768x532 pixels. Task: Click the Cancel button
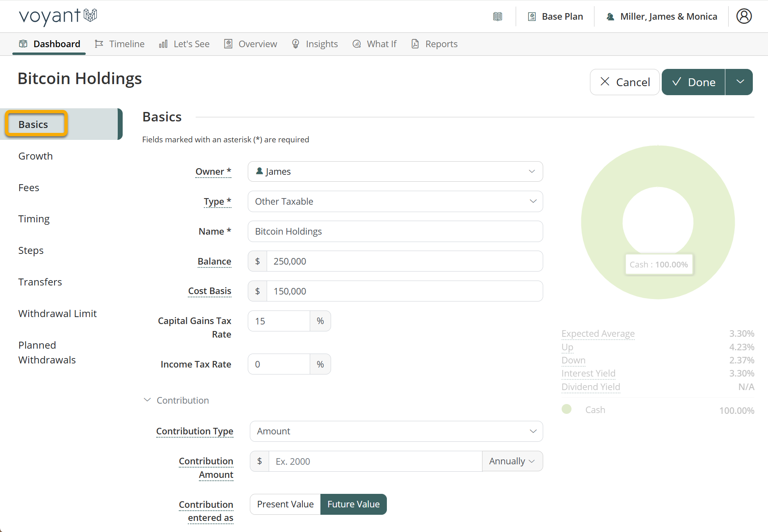point(624,82)
